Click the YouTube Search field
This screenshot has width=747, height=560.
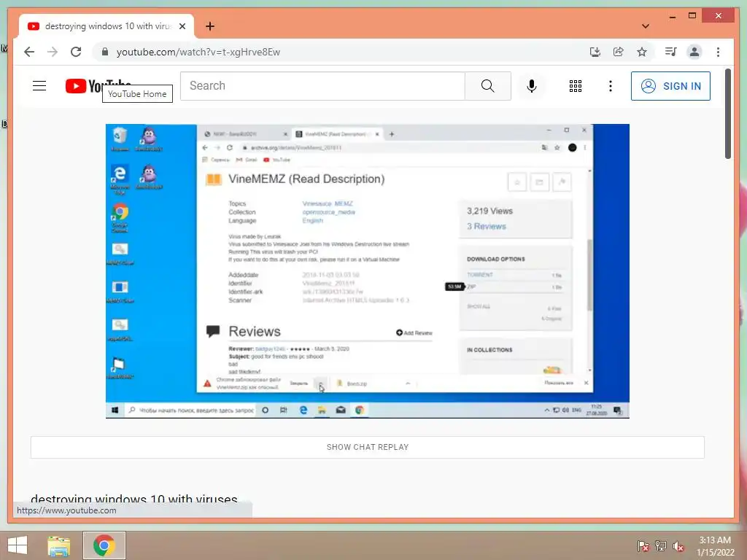coord(322,86)
